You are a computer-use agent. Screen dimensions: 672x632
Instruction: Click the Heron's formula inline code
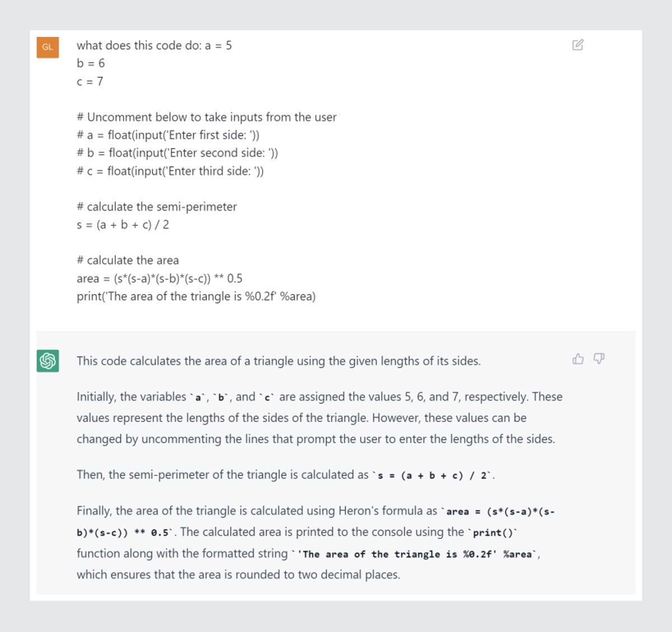(x=498, y=511)
